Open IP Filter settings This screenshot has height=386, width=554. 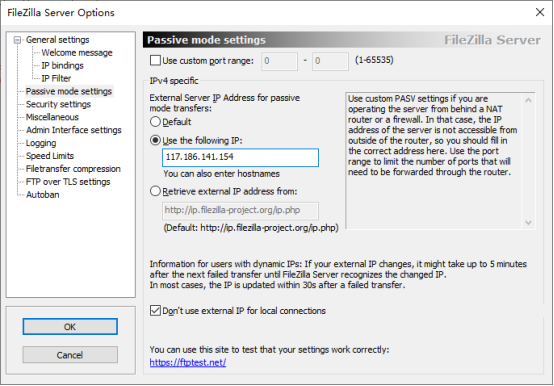(x=56, y=78)
